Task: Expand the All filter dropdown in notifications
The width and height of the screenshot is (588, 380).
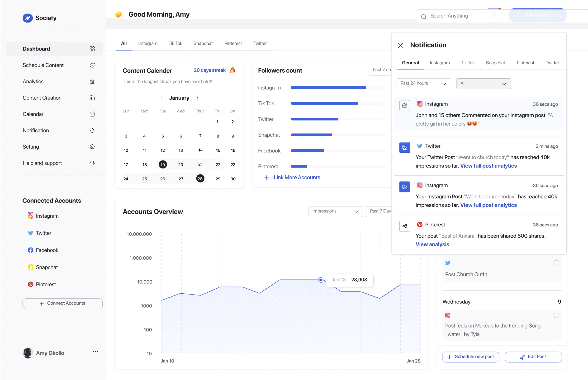Action: (483, 84)
